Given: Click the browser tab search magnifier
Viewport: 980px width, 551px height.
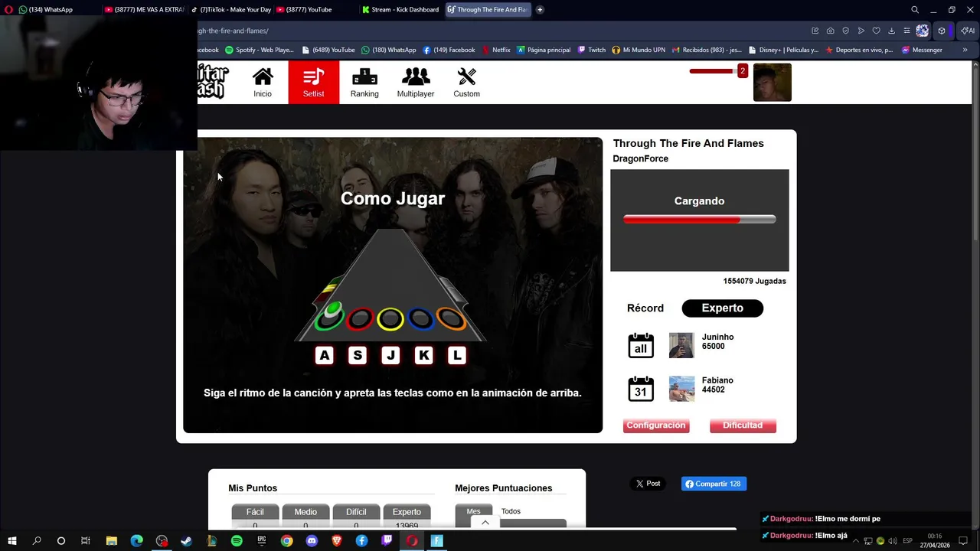Looking at the screenshot, I should coord(915,10).
